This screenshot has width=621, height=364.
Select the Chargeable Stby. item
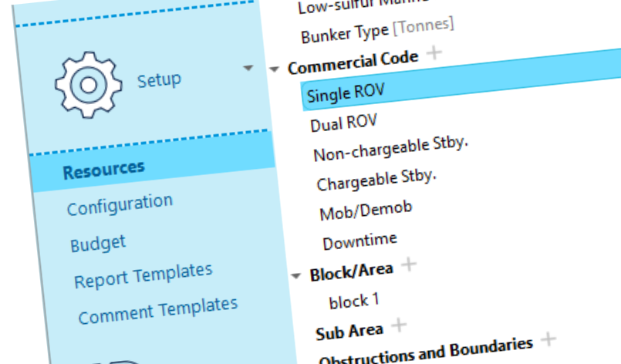(x=376, y=180)
